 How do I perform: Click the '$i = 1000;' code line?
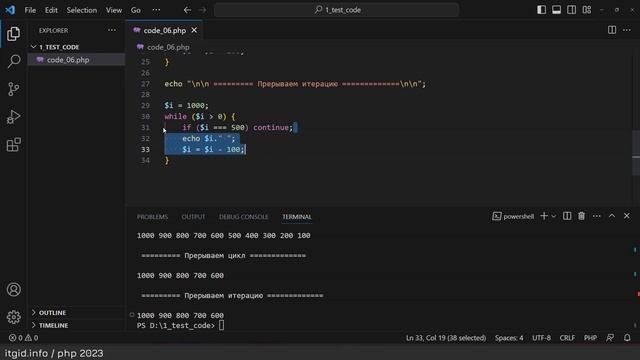187,105
